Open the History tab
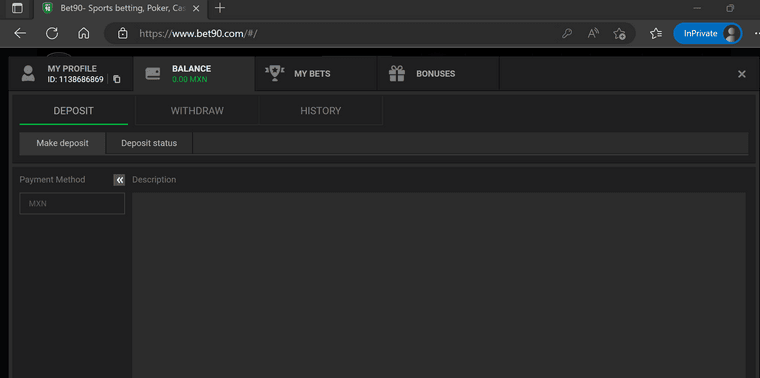The image size is (760, 378). point(320,110)
